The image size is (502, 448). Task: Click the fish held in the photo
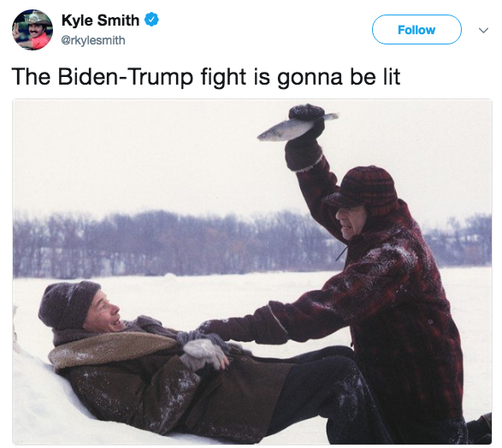tap(298, 127)
